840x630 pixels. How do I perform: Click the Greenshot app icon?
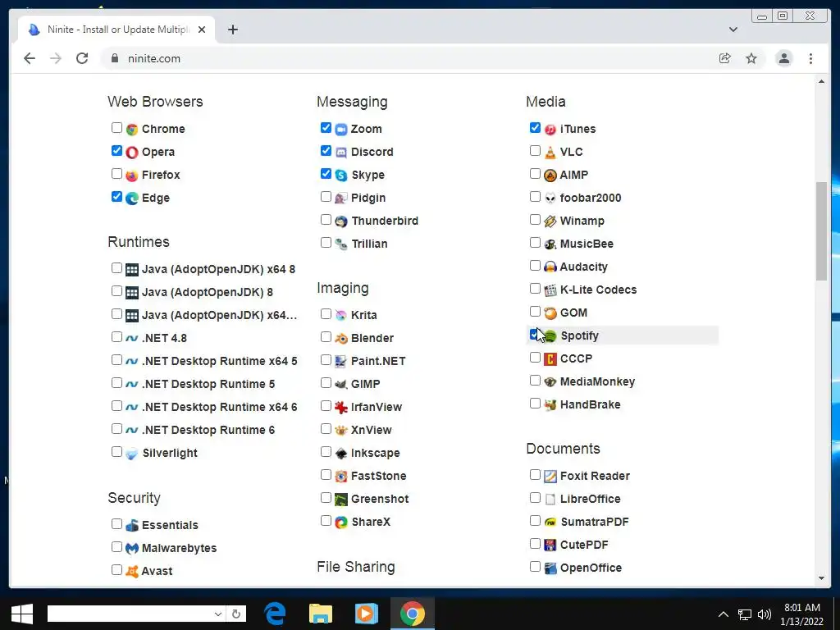click(341, 500)
